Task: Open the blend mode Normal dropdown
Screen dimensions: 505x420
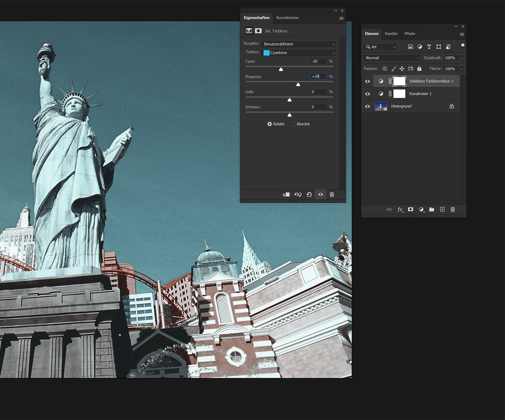Action: (392, 58)
